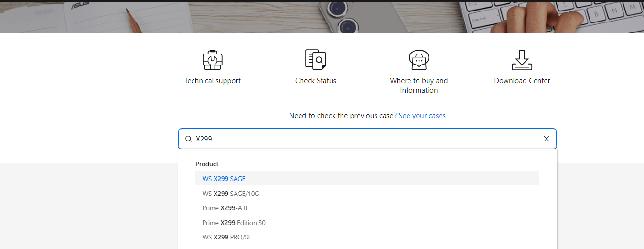Image resolution: width=644 pixels, height=249 pixels.
Task: Click the Check Status document icon
Action: pyautogui.click(x=315, y=60)
